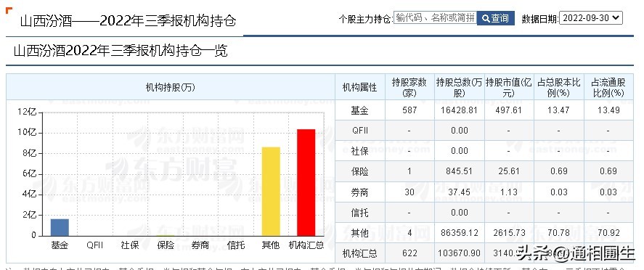Select the 占流通股比例(%) column header
The image size is (644, 270).
click(608, 87)
